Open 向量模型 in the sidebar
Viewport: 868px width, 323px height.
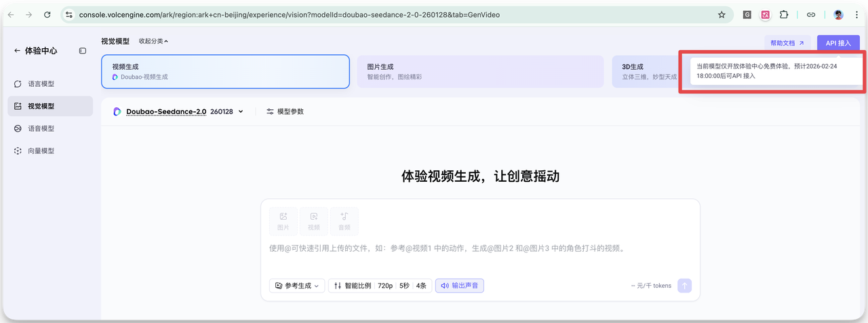point(50,151)
